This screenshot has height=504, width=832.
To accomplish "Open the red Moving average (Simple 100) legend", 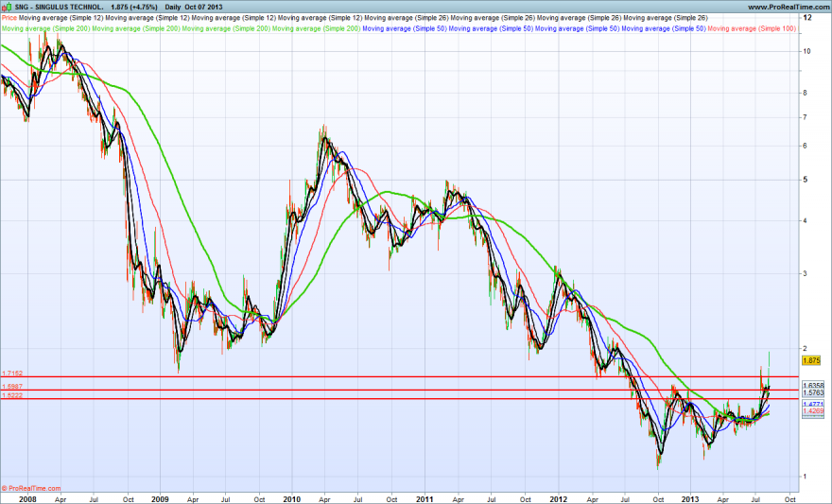I will 752,28.
